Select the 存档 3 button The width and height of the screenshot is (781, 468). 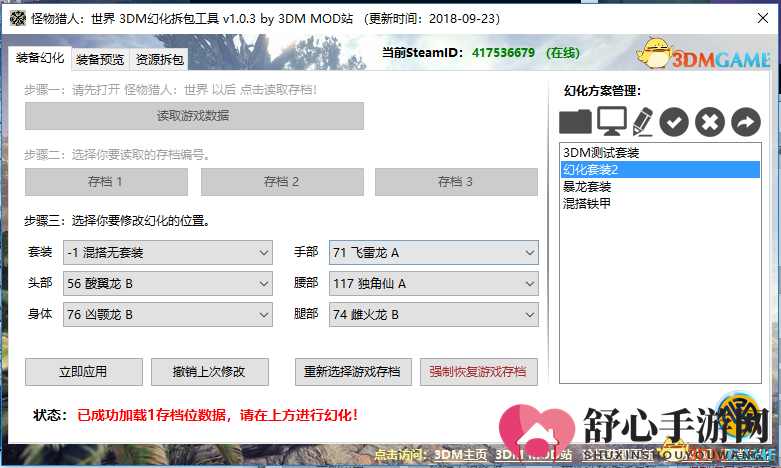456,182
